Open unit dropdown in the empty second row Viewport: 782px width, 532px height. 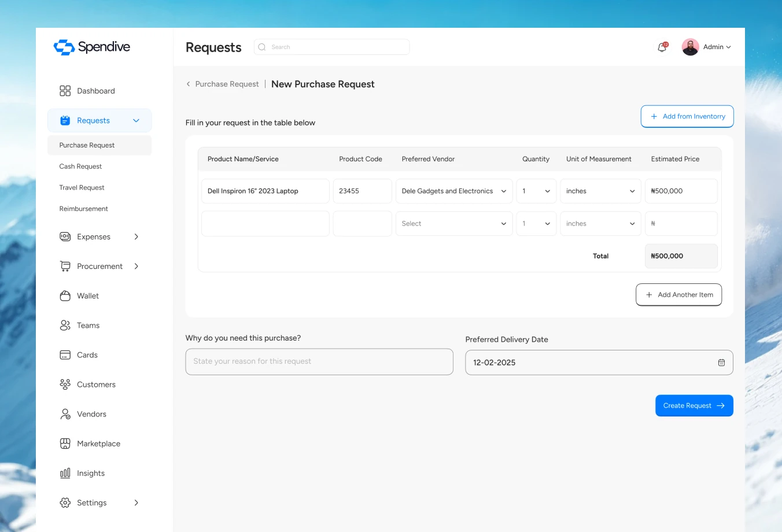tap(600, 223)
